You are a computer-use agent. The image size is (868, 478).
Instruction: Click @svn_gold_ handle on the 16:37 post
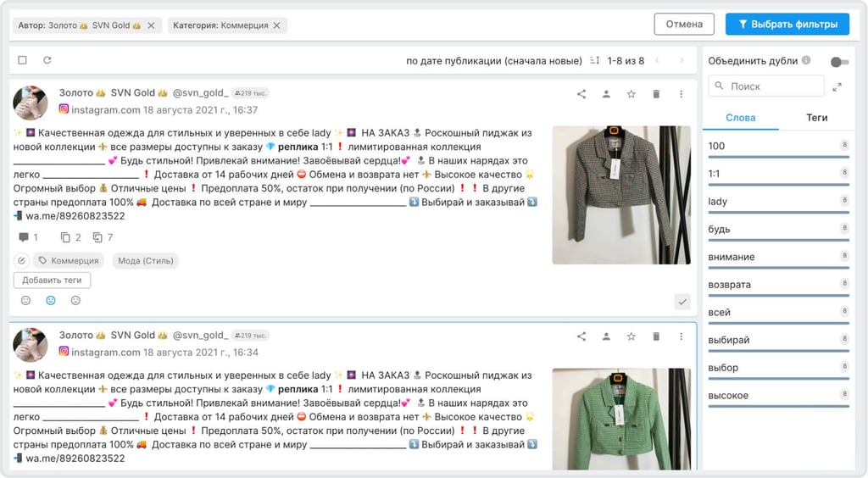[200, 93]
